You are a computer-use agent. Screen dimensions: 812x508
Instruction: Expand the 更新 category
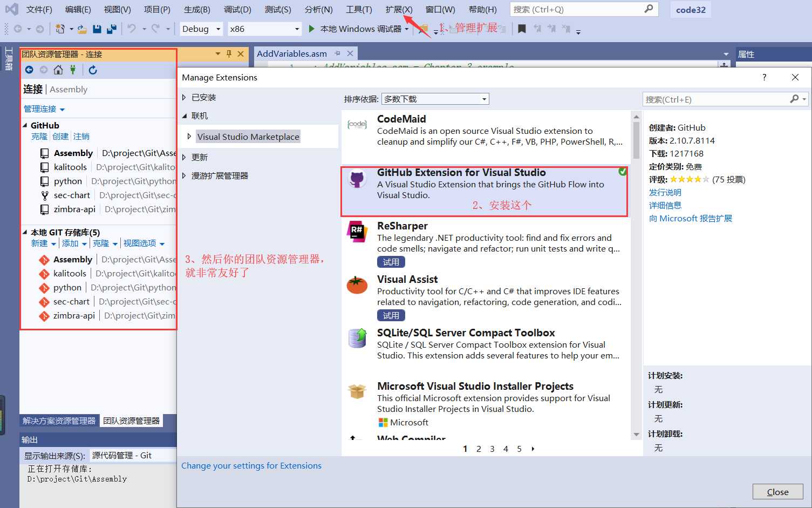pos(184,157)
